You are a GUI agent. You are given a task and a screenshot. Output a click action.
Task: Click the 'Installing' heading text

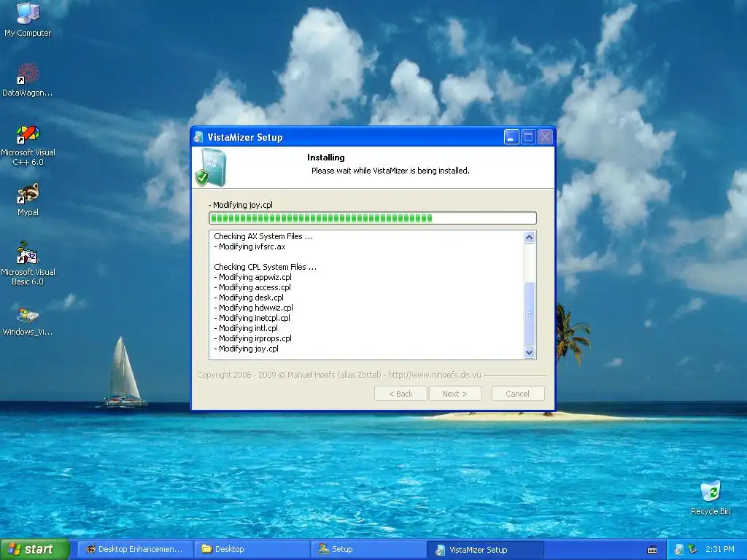pyautogui.click(x=326, y=157)
